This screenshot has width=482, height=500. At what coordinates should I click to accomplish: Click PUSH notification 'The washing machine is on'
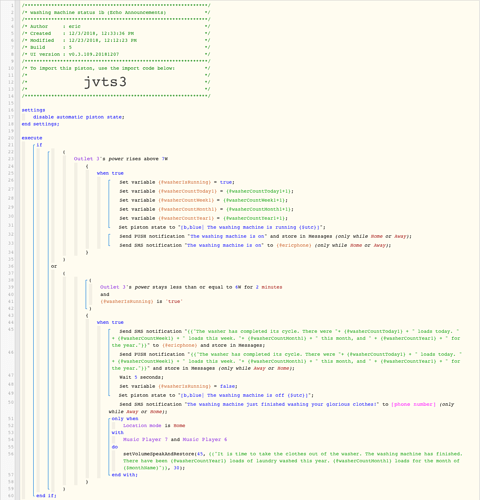pyautogui.click(x=266, y=236)
